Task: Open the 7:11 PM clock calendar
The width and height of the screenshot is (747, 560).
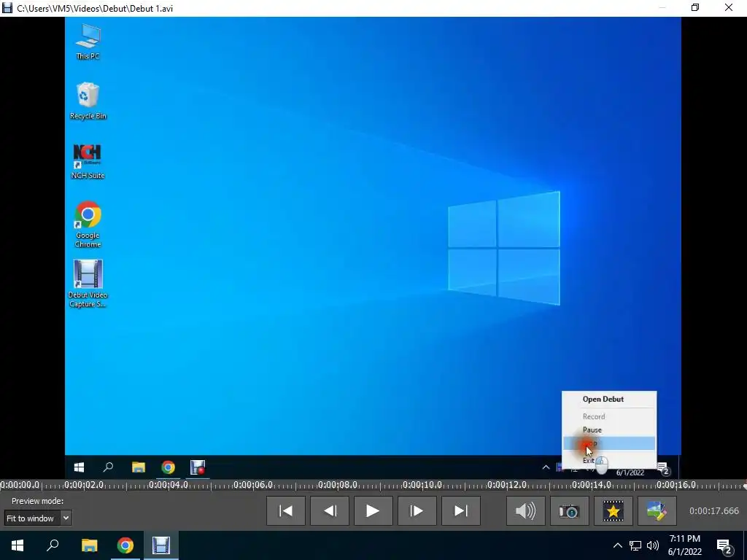Action: point(684,545)
